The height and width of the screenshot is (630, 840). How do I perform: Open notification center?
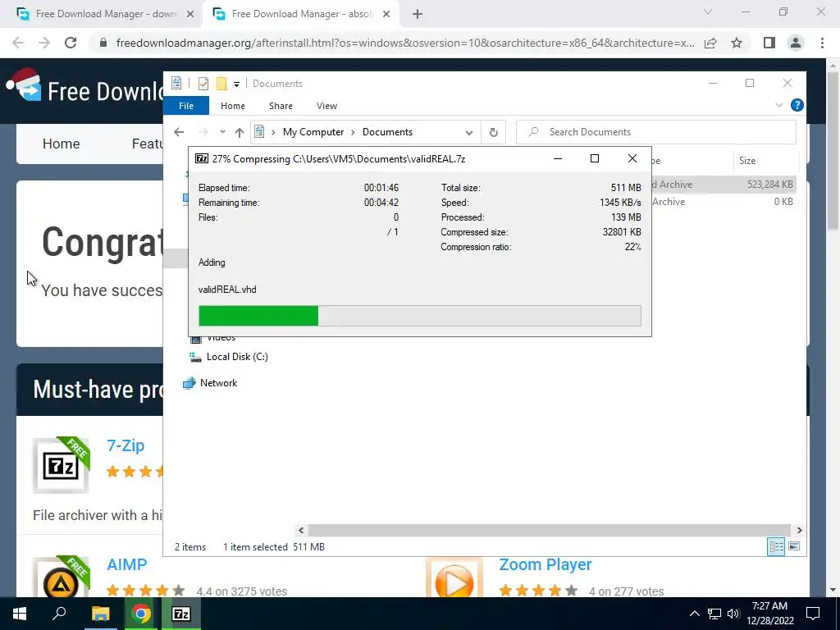point(813,614)
